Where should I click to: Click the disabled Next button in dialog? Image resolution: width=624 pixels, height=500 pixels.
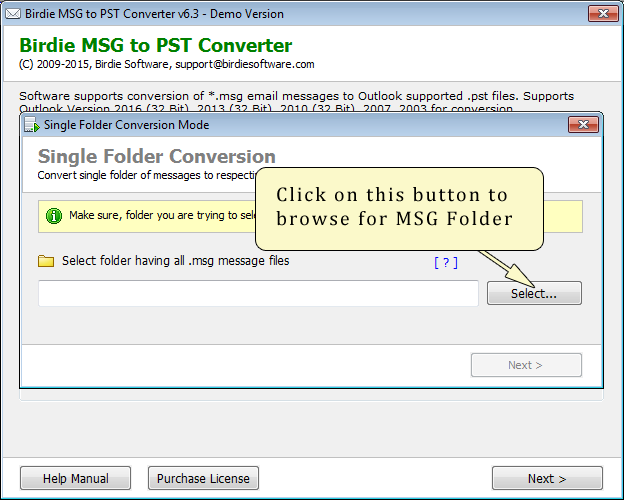point(526,365)
